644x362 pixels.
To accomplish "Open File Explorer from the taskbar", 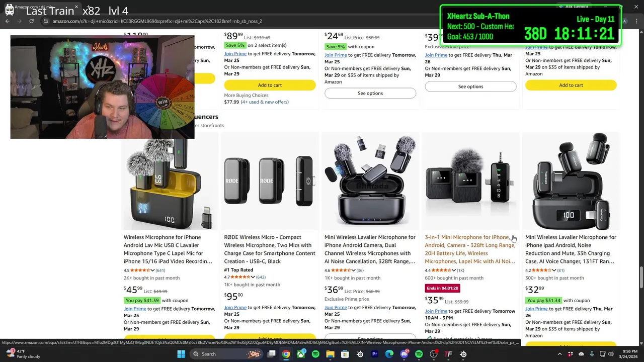I will tap(330, 354).
